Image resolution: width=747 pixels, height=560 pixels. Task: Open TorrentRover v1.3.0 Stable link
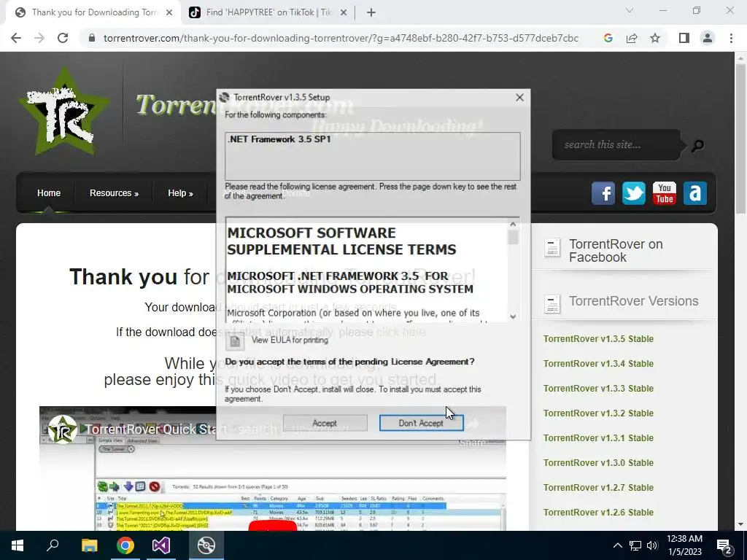598,463
